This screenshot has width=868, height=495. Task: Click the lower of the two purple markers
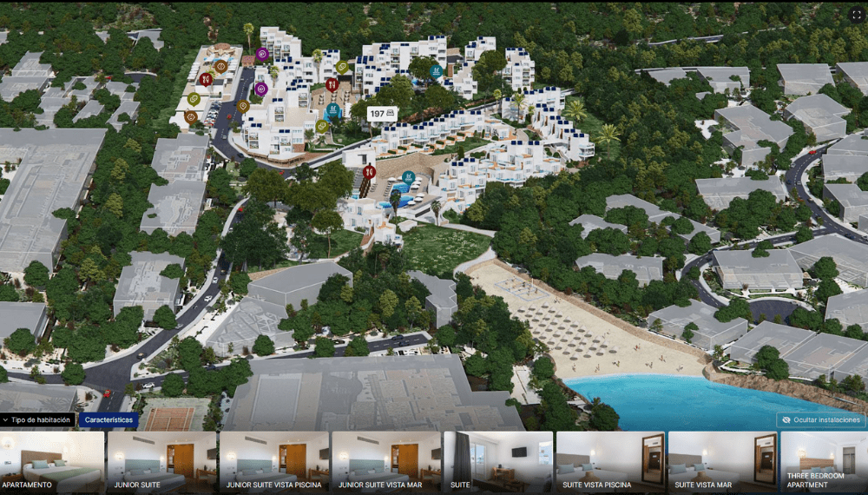pos(261,89)
